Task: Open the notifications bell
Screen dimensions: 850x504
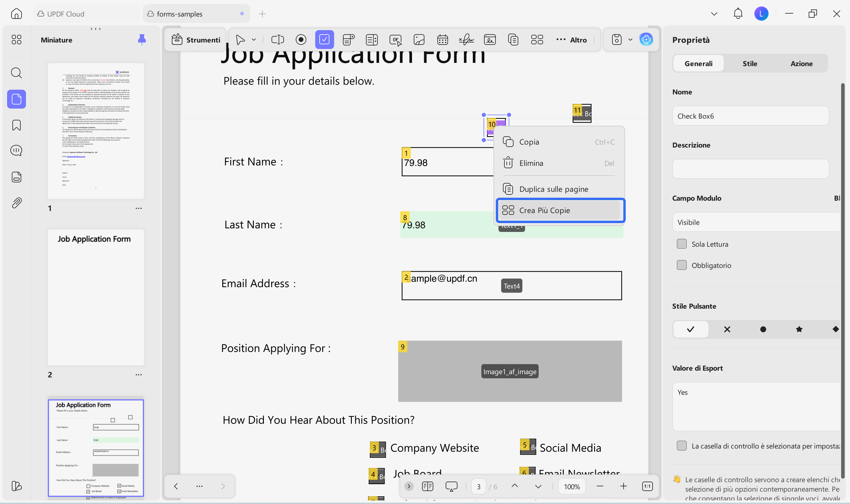Action: click(x=738, y=14)
